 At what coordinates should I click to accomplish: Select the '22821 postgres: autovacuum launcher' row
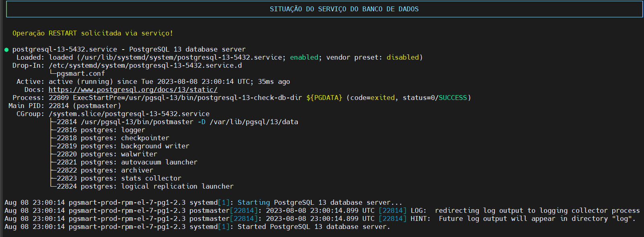(x=127, y=162)
